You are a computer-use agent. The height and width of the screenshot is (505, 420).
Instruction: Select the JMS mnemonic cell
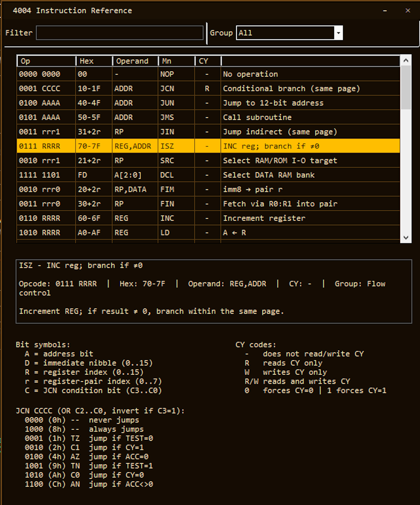176,117
